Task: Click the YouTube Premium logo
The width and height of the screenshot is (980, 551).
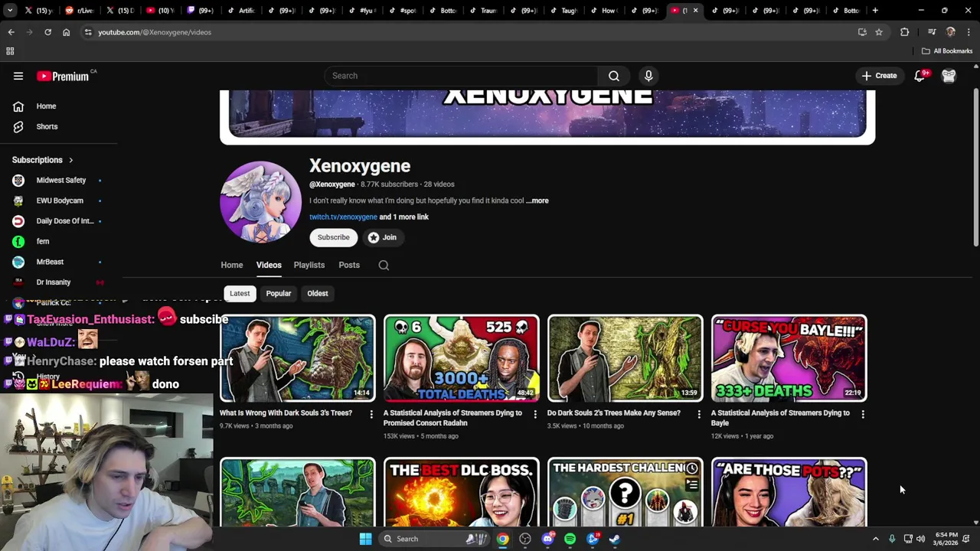Action: pos(63,76)
